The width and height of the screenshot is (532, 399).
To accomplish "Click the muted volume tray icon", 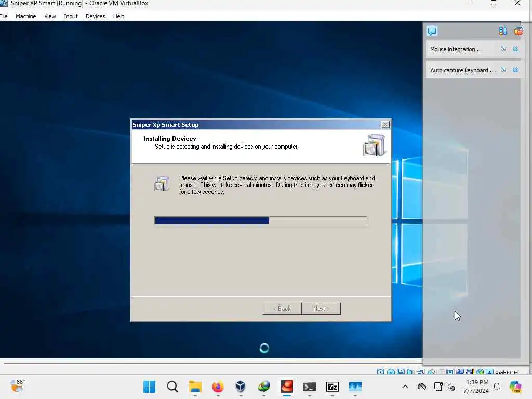I will click(x=451, y=387).
